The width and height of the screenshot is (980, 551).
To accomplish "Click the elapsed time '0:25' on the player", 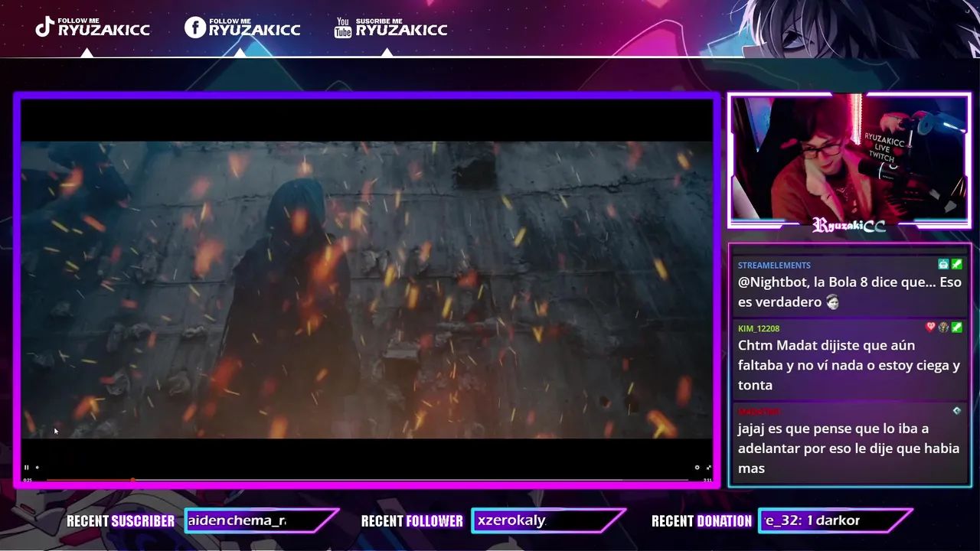I will [x=28, y=480].
